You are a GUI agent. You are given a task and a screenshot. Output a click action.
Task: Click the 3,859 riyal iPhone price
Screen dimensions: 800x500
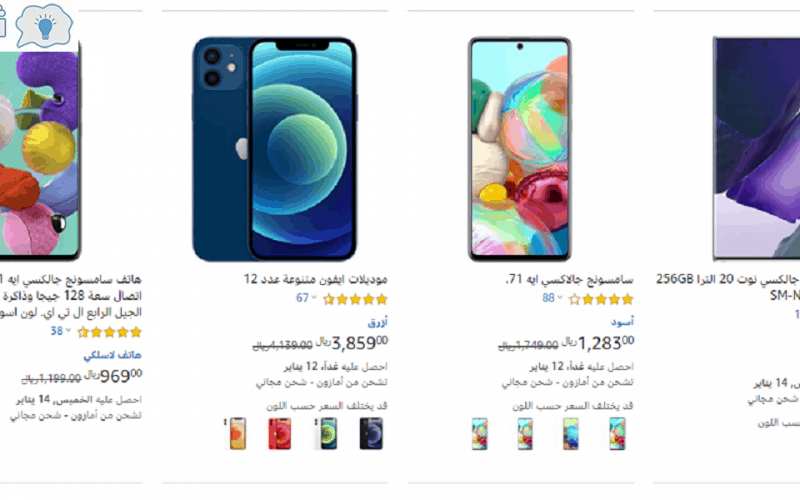pyautogui.click(x=353, y=343)
